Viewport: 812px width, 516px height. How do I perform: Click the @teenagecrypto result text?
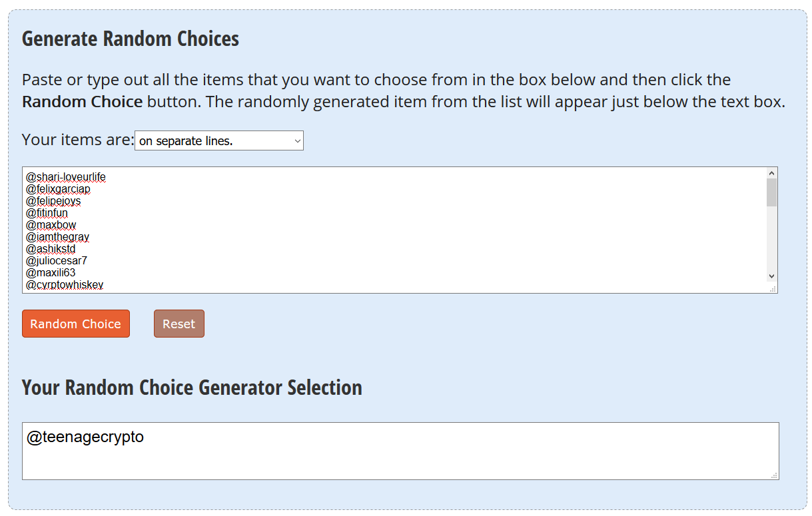[85, 437]
